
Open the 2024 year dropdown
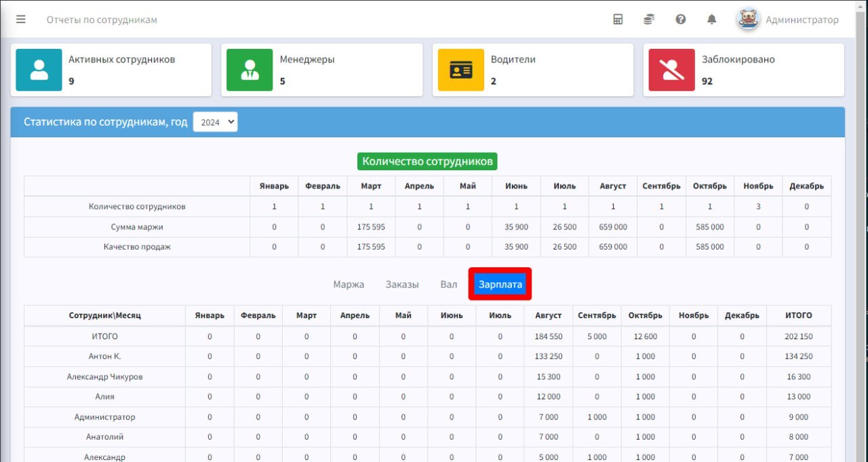coord(215,122)
